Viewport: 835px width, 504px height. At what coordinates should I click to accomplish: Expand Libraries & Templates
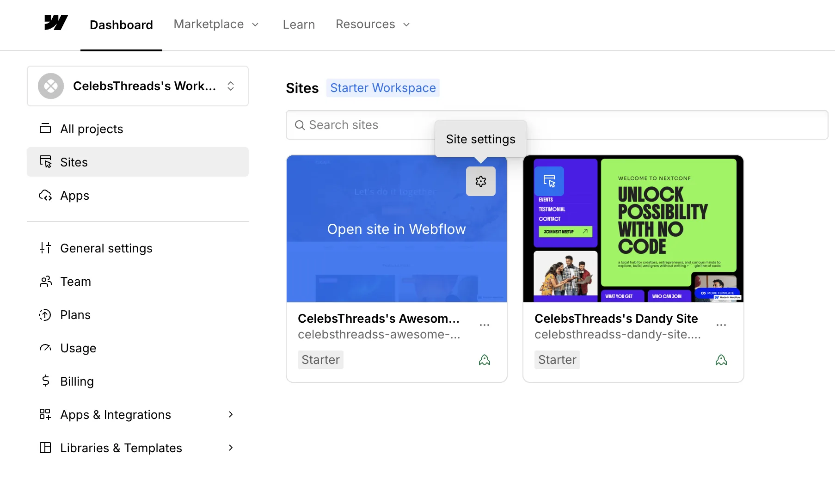(x=138, y=448)
